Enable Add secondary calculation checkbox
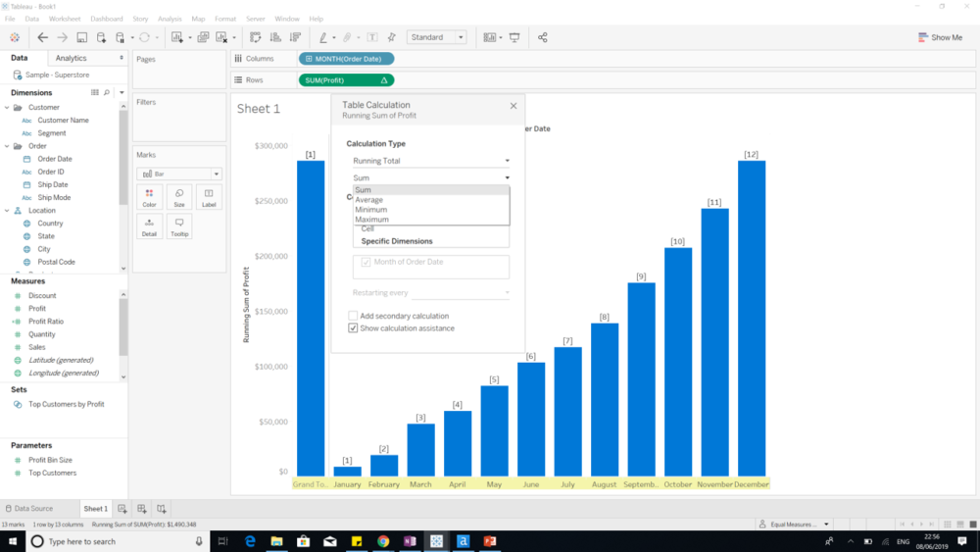 [354, 316]
